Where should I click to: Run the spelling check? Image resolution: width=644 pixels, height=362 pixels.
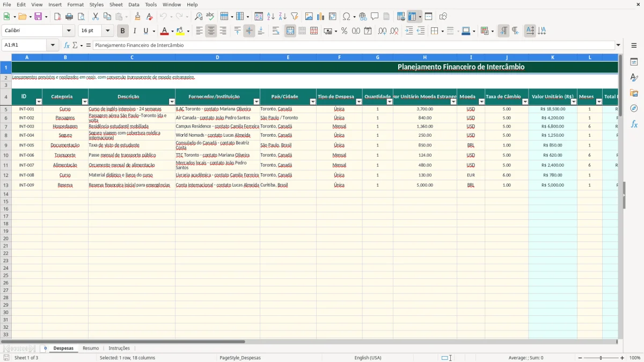click(x=210, y=17)
